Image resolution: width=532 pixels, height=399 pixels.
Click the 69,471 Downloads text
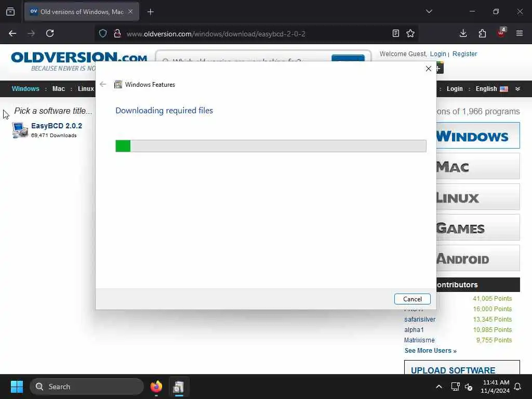click(x=54, y=136)
